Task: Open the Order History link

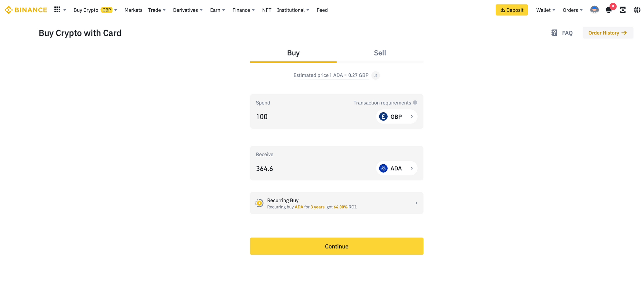Action: coord(608,33)
